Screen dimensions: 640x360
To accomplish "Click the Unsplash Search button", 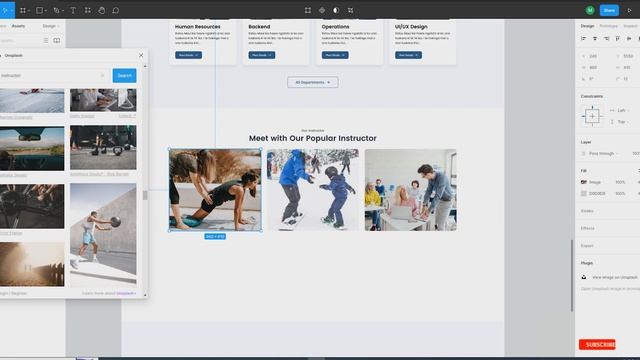I will coord(124,76).
